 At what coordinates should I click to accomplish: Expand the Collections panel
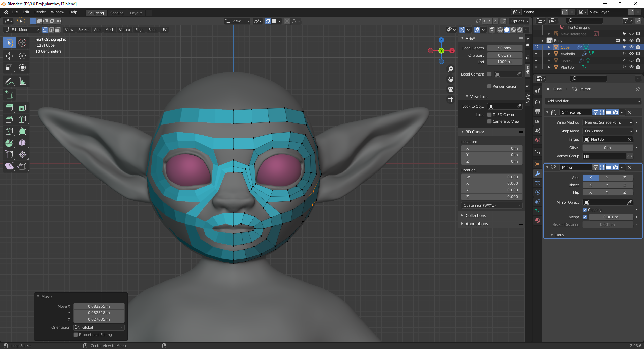pos(475,216)
